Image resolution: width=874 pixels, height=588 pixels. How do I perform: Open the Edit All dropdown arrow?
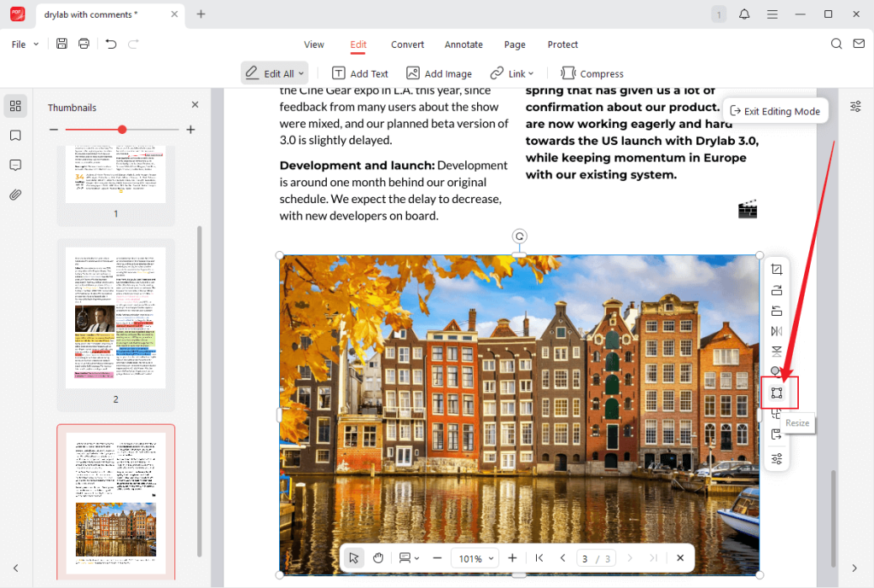[x=299, y=73]
